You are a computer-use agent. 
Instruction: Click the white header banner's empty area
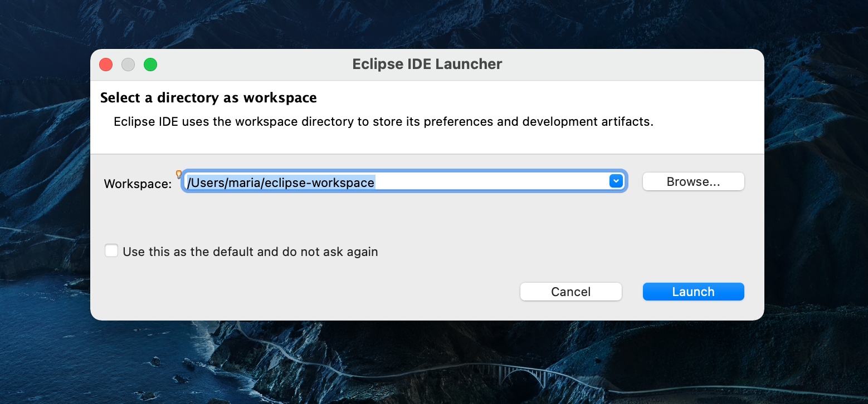(557, 142)
